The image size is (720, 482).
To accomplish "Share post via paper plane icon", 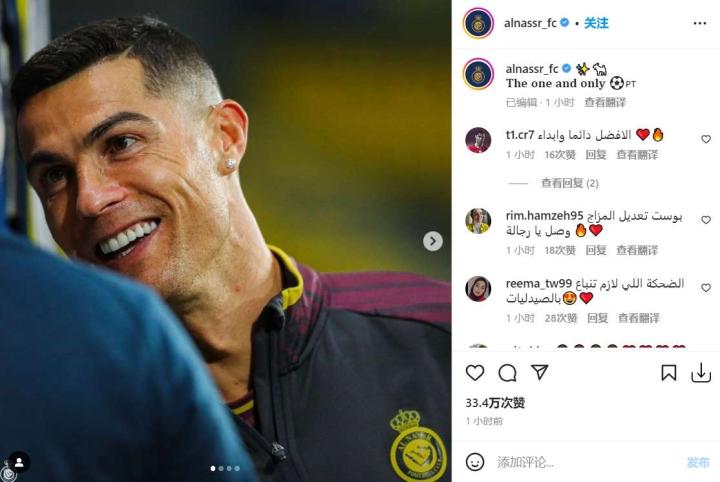I will (x=540, y=372).
